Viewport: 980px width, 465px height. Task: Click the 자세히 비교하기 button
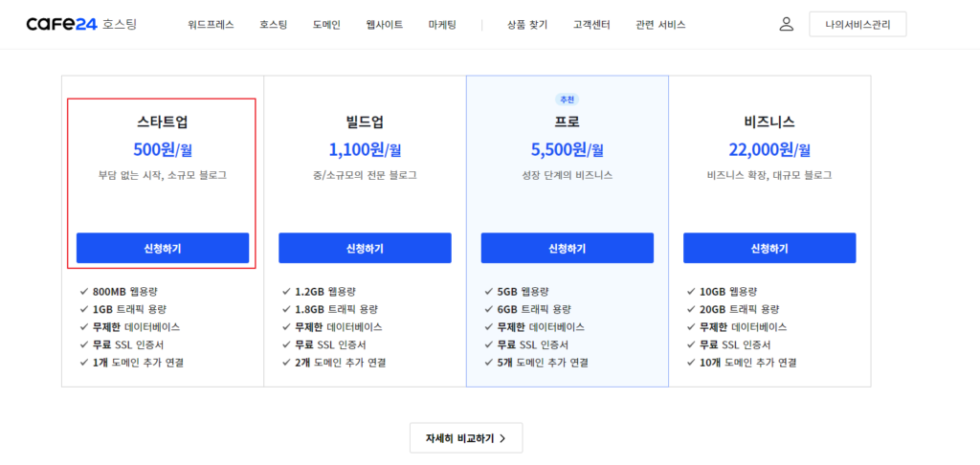point(466,438)
